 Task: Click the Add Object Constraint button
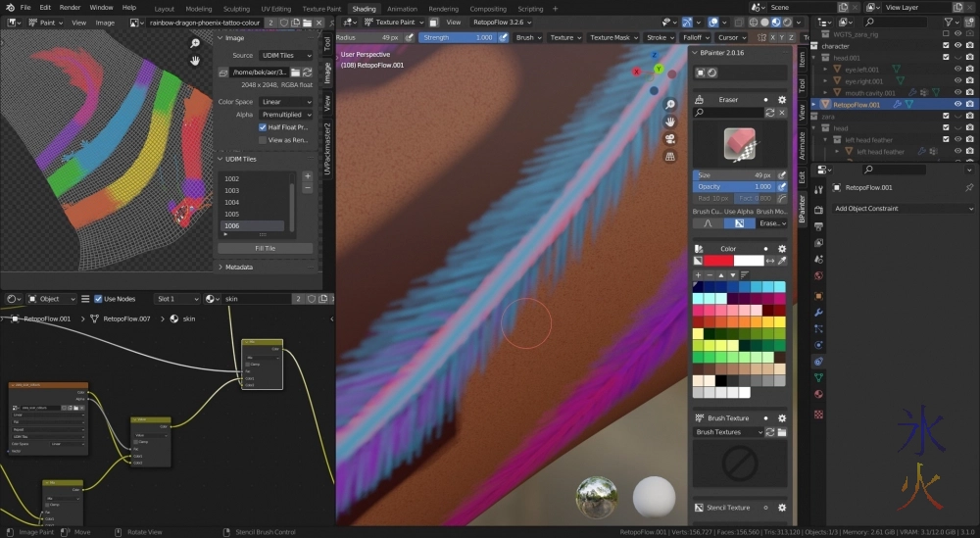click(x=902, y=209)
